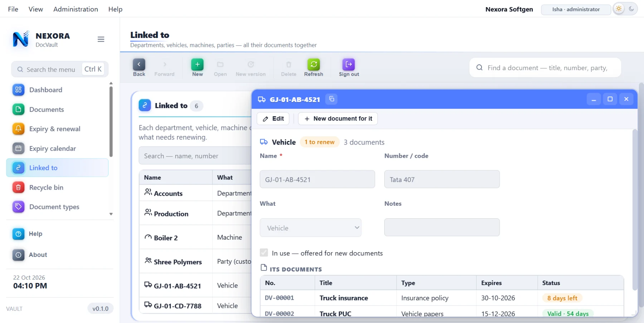Click the dialog vertical scrollbar

pyautogui.click(x=635, y=210)
